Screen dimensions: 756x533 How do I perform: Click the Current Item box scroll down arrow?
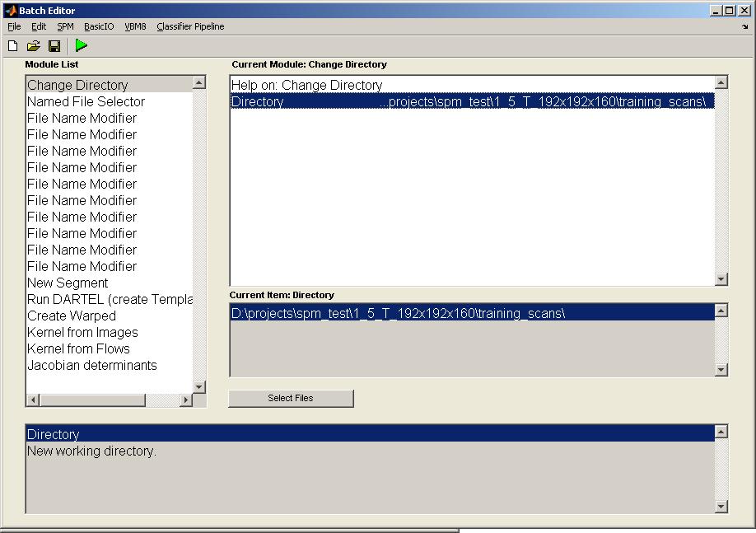click(721, 370)
